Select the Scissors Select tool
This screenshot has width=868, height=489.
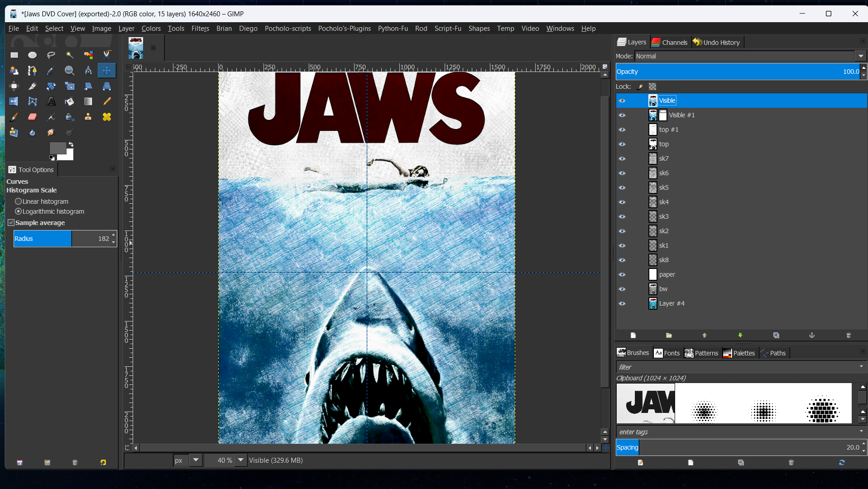tap(107, 55)
